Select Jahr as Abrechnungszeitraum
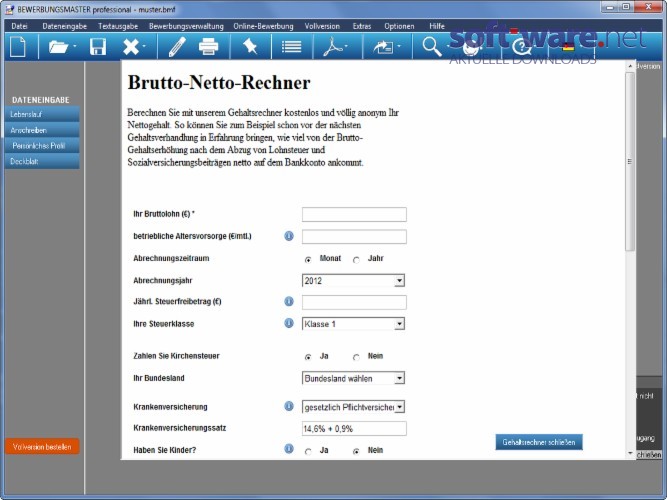The height and width of the screenshot is (500, 667). tap(356, 260)
